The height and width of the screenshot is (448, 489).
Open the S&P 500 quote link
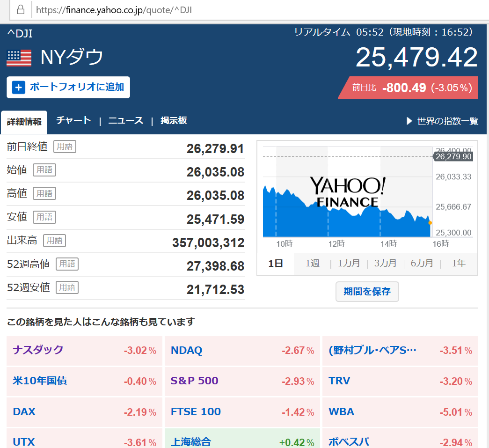click(x=194, y=381)
